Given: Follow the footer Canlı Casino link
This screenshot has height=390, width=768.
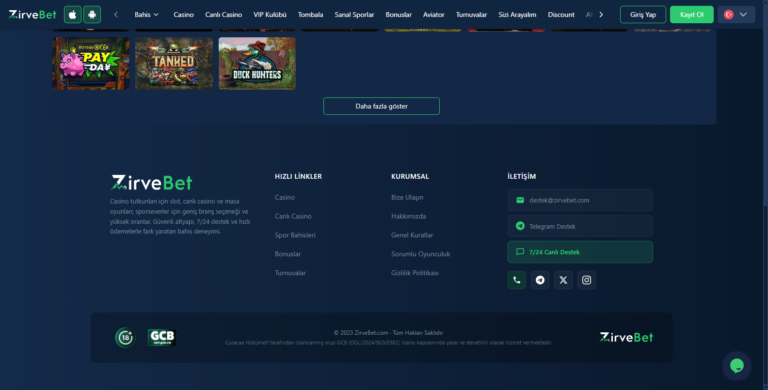Looking at the screenshot, I should [x=293, y=216].
